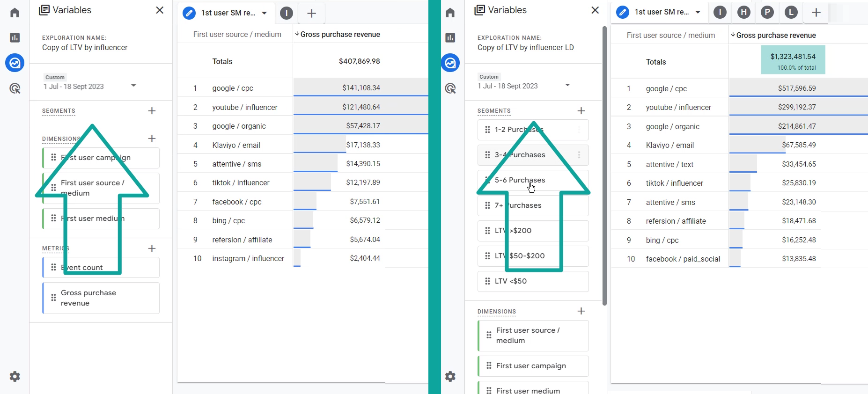Switch to the H tab
Viewport: 868px width, 394px height.
pos(743,12)
